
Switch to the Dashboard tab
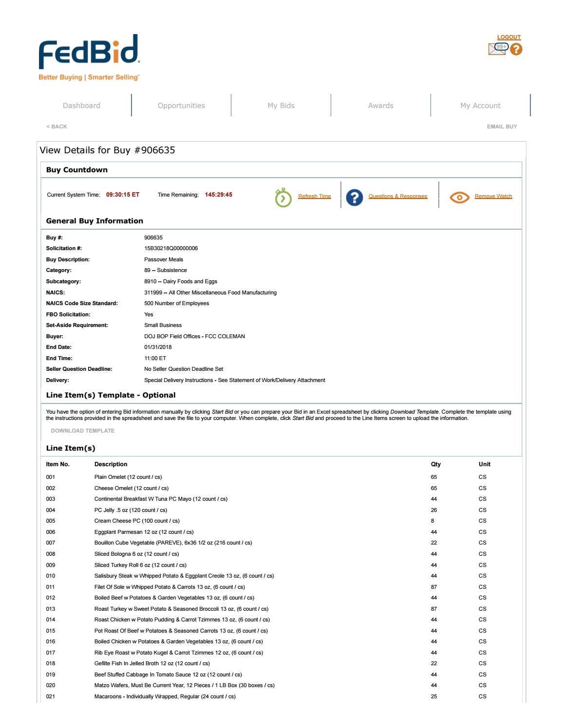(81, 105)
